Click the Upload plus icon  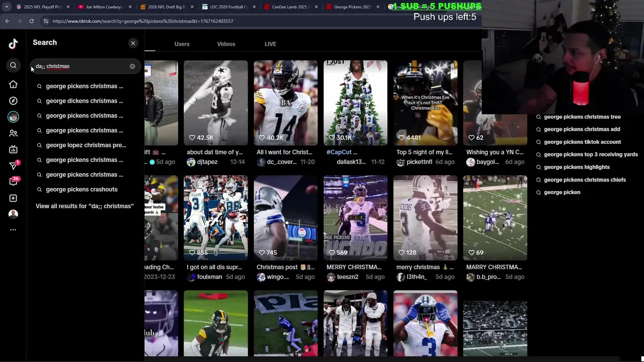click(x=13, y=198)
